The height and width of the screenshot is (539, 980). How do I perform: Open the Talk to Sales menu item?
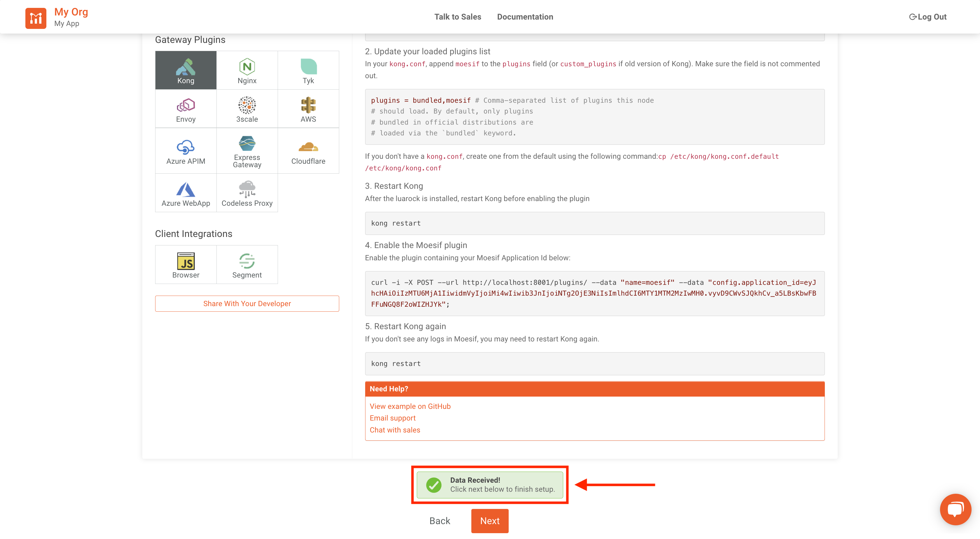click(x=458, y=17)
